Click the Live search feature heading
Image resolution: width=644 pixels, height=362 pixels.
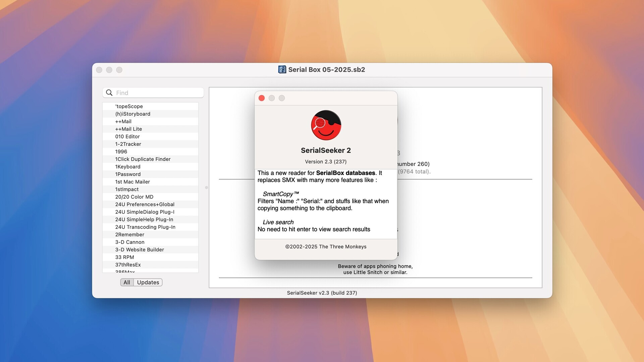(278, 222)
